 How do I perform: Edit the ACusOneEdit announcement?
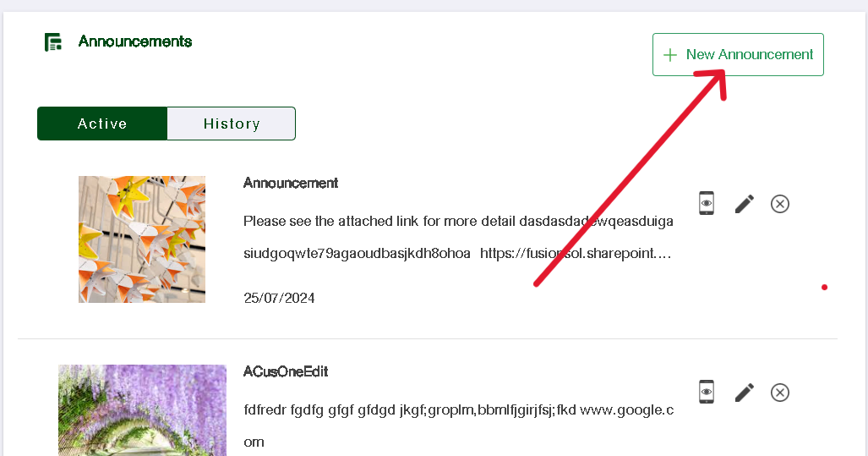click(x=744, y=393)
